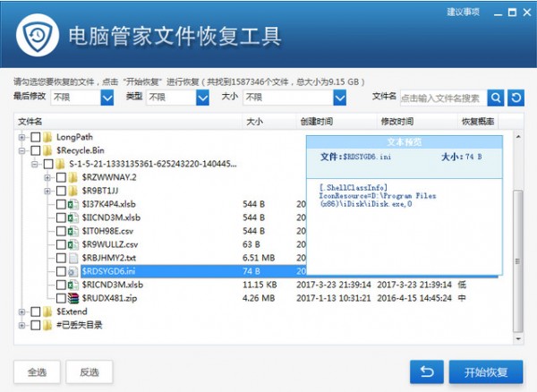Sort by the 大小 column header
537x392 pixels.
click(x=253, y=121)
